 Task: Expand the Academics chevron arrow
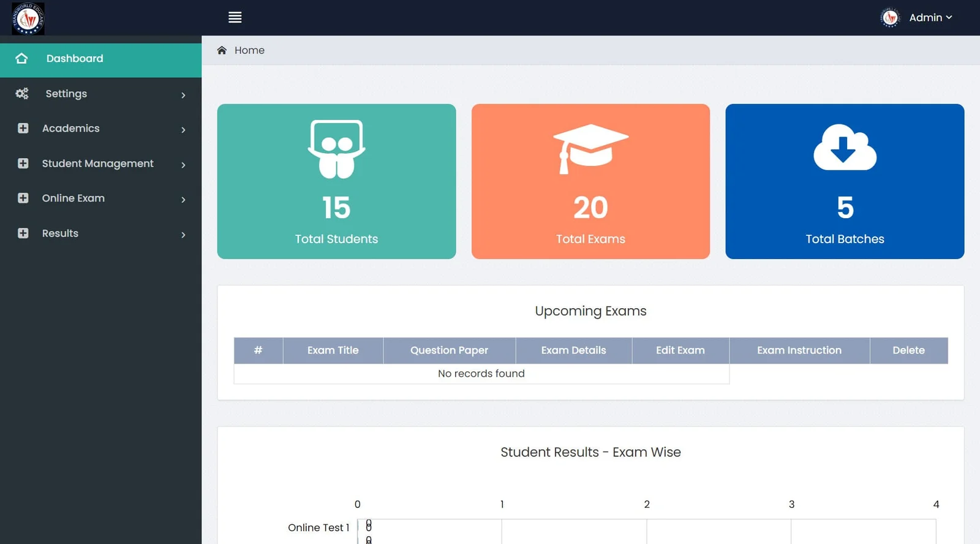point(183,130)
